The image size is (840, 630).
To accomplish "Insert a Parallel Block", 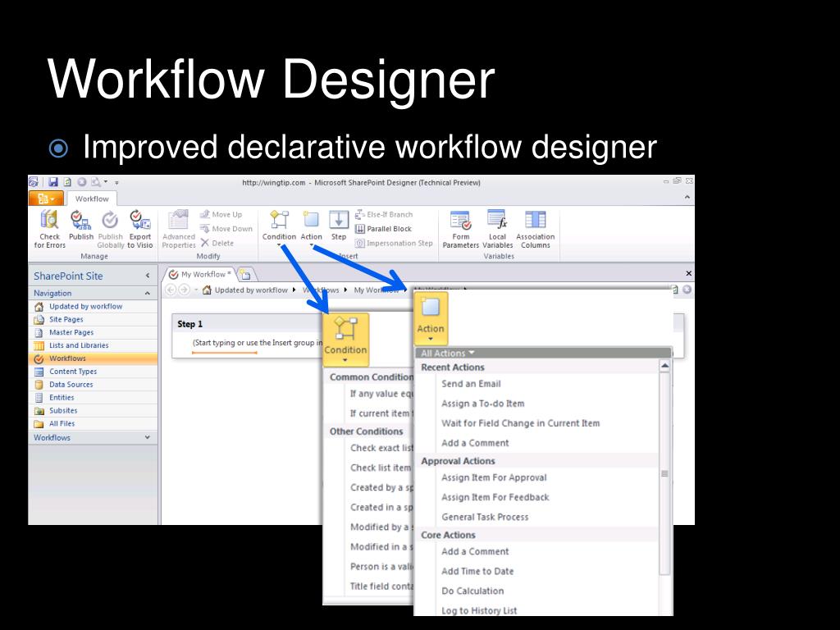I will (x=383, y=229).
